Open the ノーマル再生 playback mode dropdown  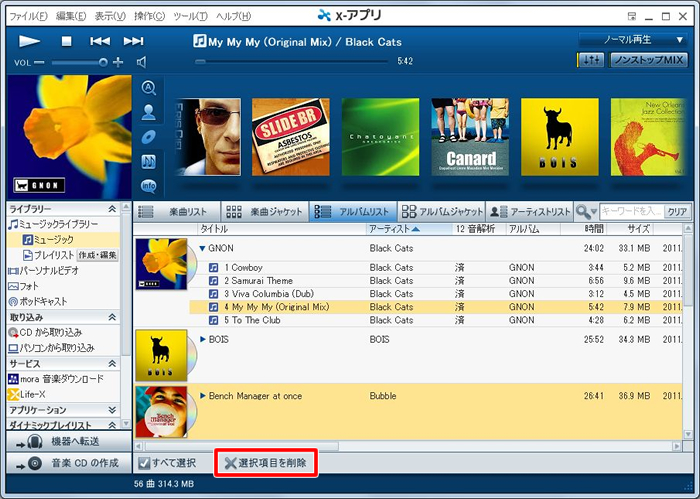(x=632, y=39)
